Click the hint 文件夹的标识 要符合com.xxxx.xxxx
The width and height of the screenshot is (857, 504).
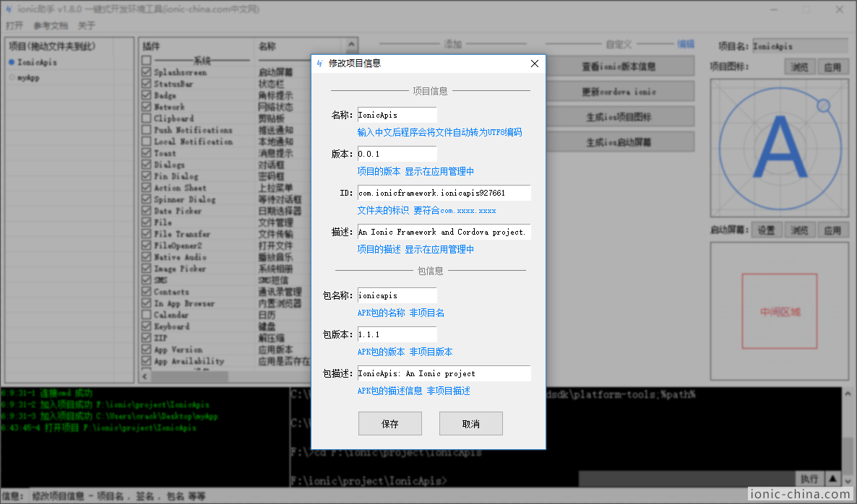(x=427, y=210)
